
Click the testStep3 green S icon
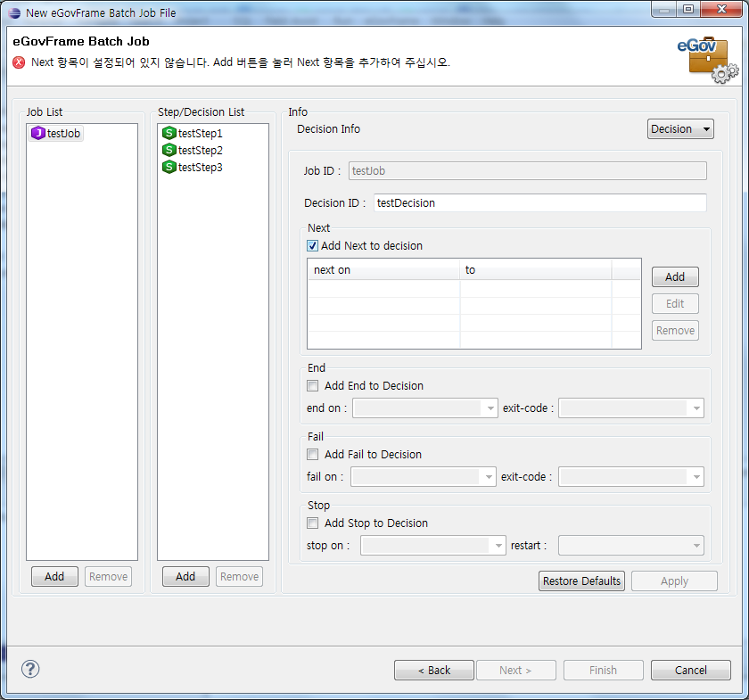coord(169,167)
